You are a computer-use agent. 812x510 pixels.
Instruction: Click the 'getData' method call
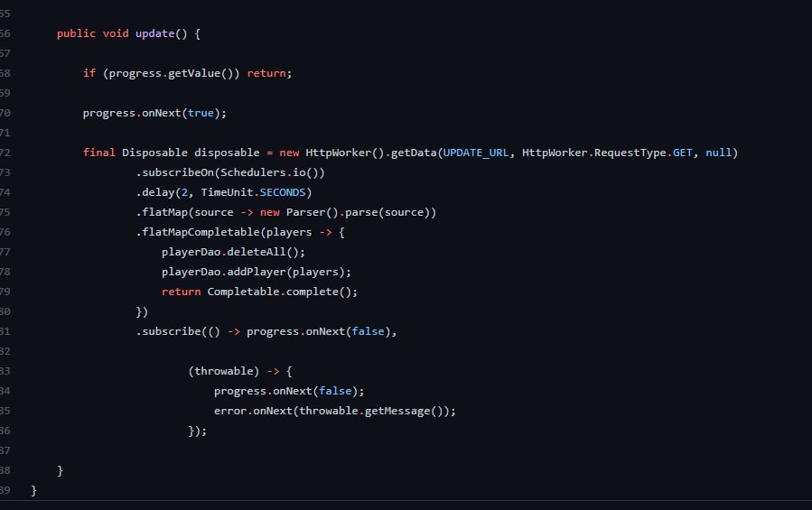(x=414, y=153)
